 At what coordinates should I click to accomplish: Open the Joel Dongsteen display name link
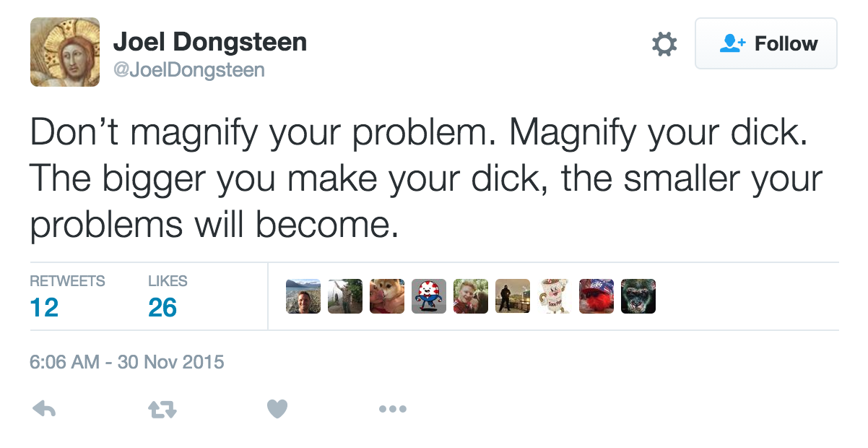pyautogui.click(x=210, y=43)
